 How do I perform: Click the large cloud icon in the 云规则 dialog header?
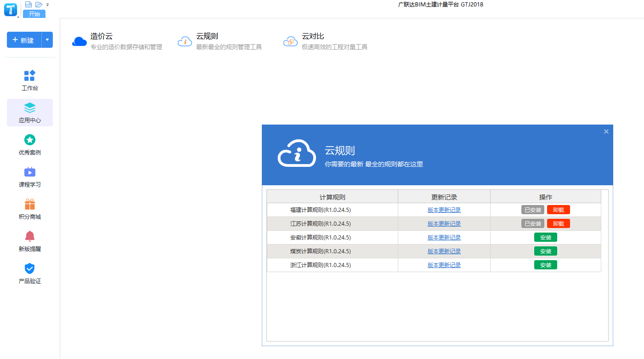click(297, 153)
